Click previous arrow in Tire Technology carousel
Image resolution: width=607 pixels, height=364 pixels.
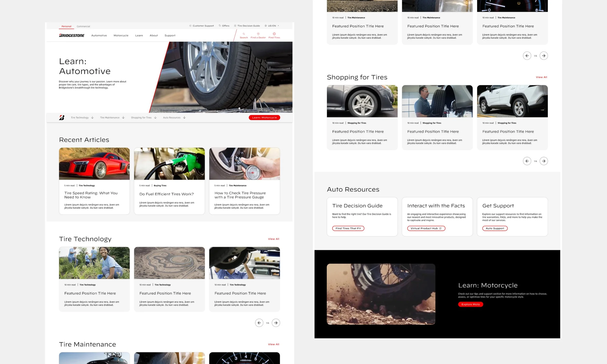259,323
